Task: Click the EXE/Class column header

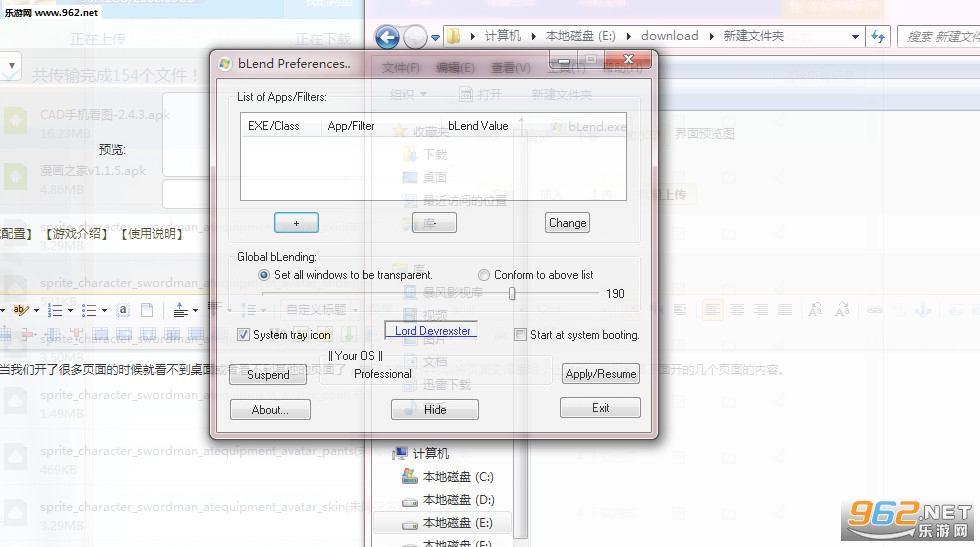Action: [x=281, y=126]
